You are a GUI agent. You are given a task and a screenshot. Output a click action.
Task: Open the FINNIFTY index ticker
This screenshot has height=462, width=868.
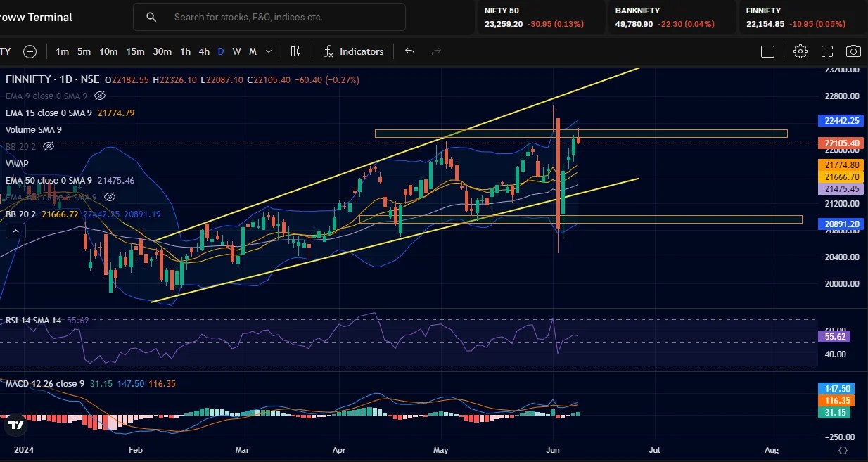pos(803,18)
